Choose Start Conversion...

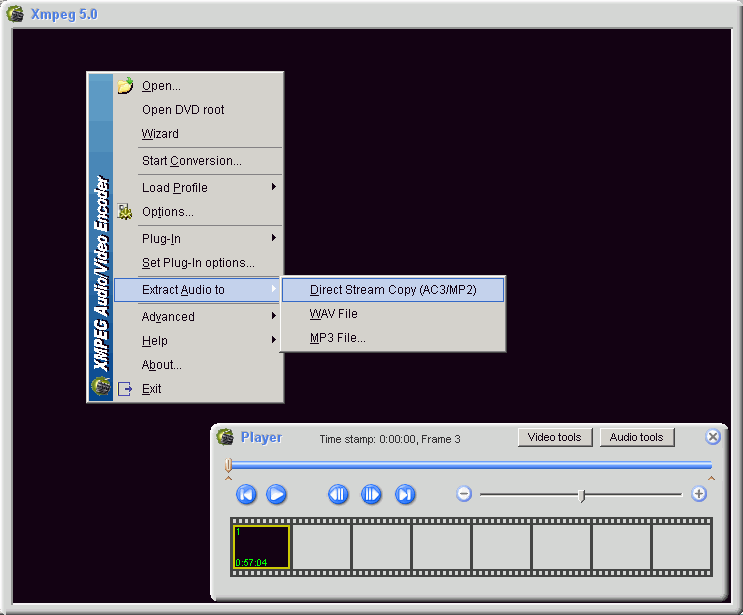(199, 161)
